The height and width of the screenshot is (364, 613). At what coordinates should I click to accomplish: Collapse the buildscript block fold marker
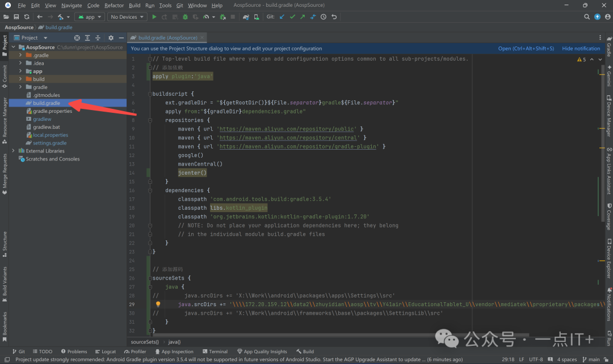[150, 94]
